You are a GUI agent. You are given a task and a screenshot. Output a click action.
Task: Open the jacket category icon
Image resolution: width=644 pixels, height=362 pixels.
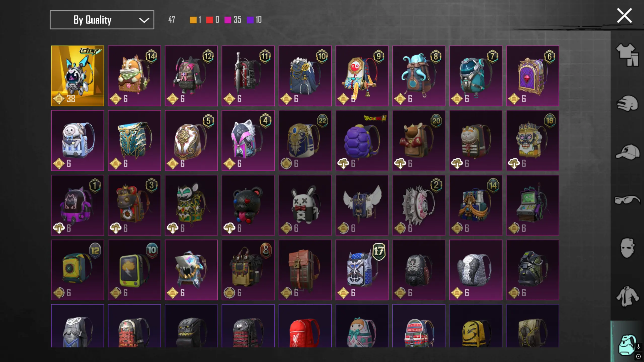(x=627, y=296)
